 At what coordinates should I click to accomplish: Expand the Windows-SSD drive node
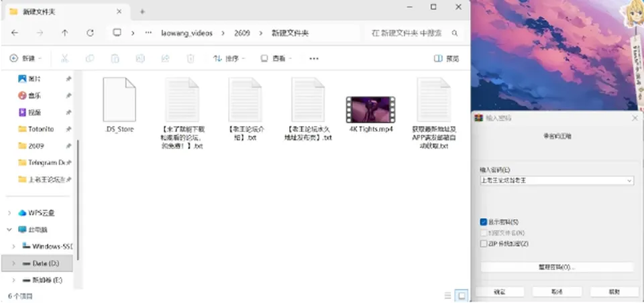coord(13,247)
